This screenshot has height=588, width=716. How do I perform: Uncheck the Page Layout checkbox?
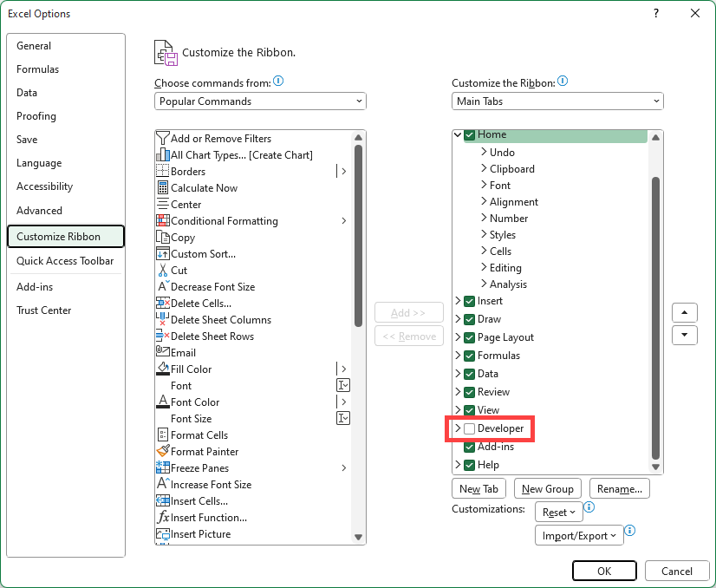coord(469,337)
